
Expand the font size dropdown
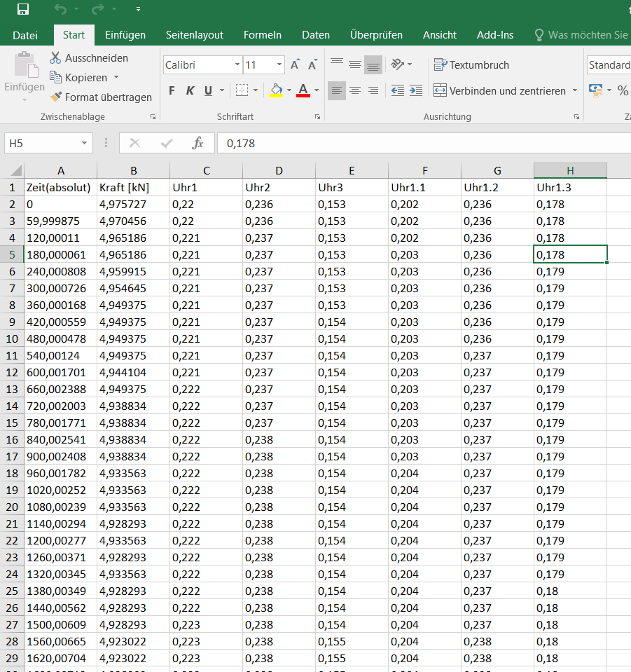pos(279,65)
